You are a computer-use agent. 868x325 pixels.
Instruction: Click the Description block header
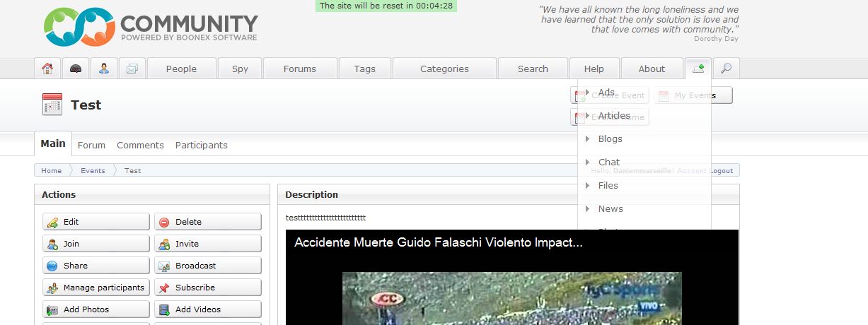[x=509, y=194]
